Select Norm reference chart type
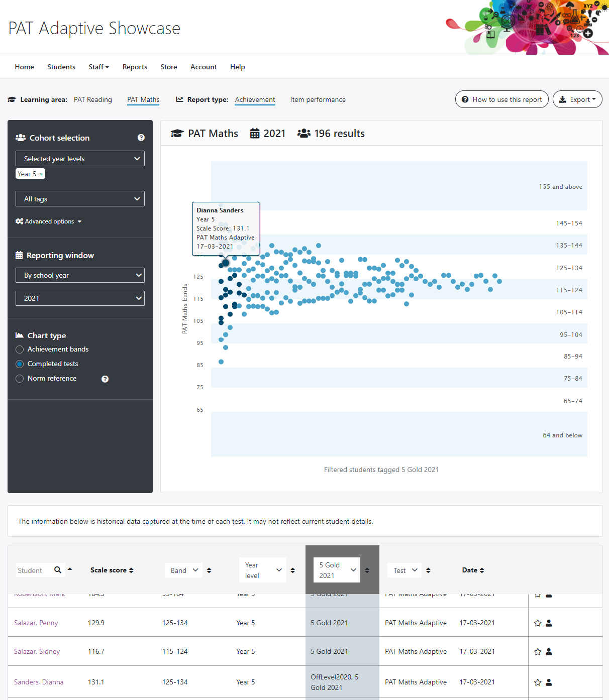609x700 pixels. click(x=20, y=379)
